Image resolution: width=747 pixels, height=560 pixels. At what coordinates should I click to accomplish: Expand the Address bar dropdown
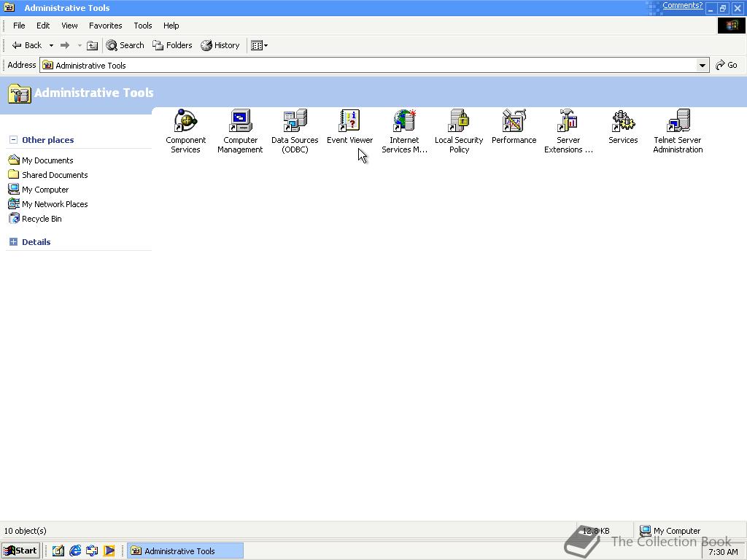pos(703,65)
